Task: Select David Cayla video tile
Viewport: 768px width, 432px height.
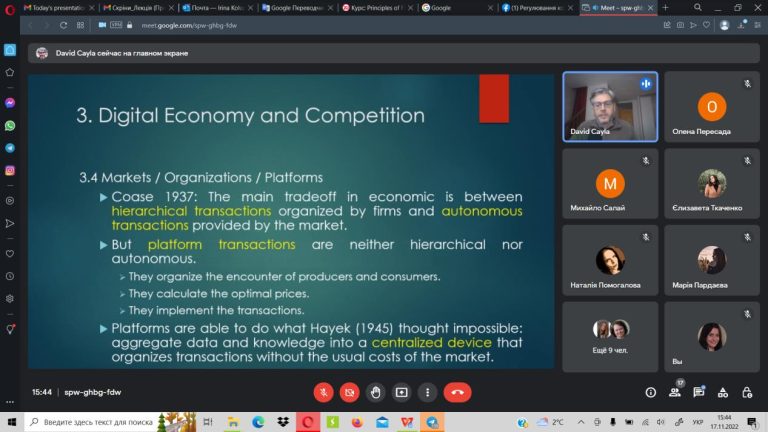Action: (610, 107)
